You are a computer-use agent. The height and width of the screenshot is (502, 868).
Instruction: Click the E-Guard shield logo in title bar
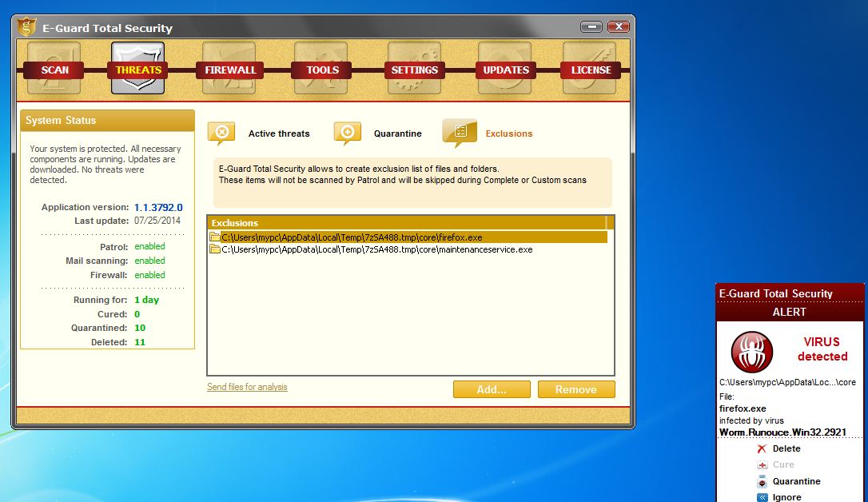click(26, 26)
